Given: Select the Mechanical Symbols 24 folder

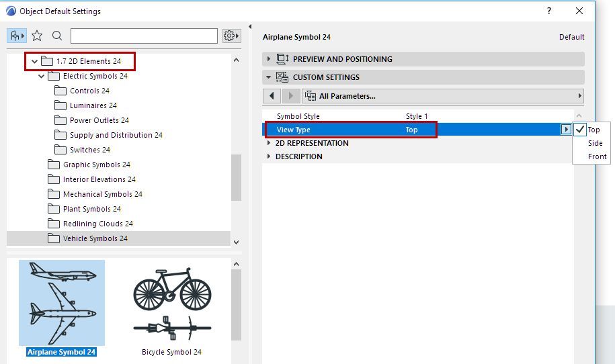Looking at the screenshot, I should pos(95,194).
